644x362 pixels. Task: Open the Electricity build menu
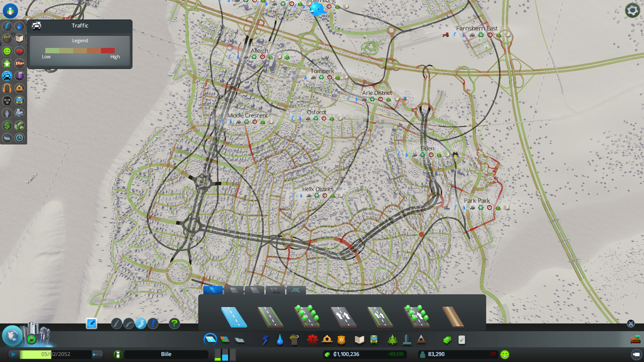tap(265, 339)
